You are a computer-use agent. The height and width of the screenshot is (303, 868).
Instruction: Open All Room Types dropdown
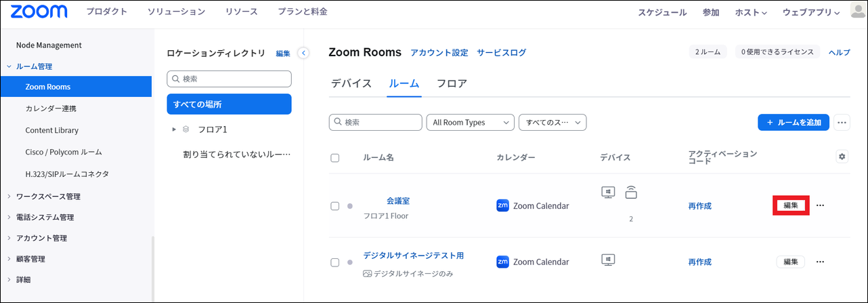click(x=470, y=123)
